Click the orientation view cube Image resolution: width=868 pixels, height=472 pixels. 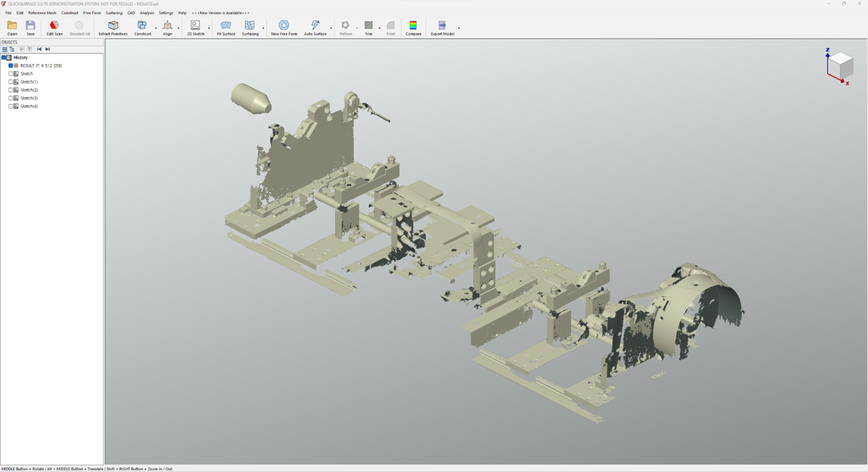coord(840,65)
